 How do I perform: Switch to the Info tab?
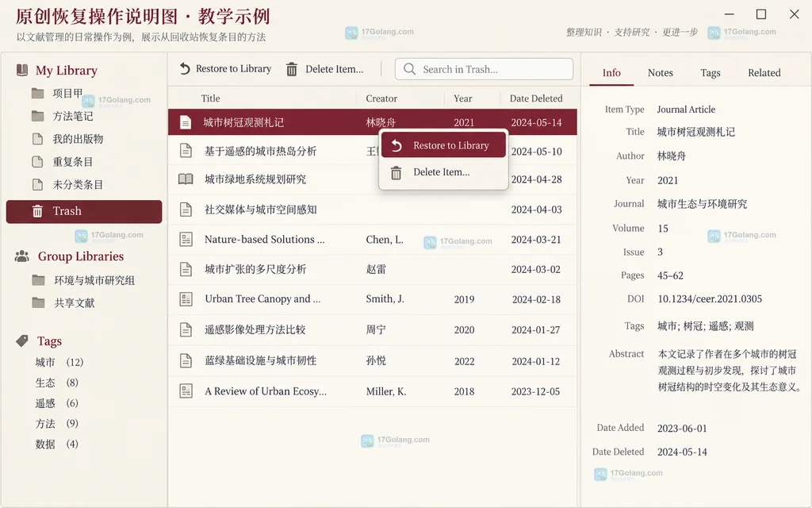(611, 72)
